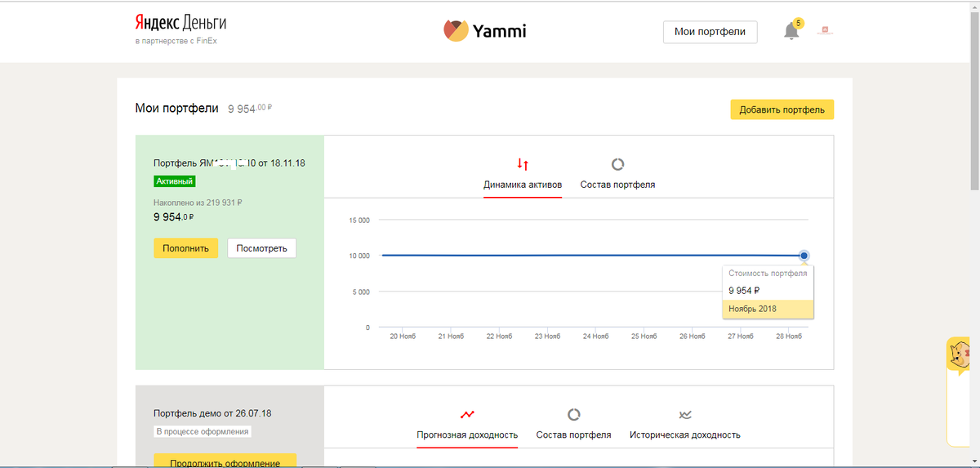Open the notifications bell icon
This screenshot has height=468, width=980.
[x=790, y=33]
